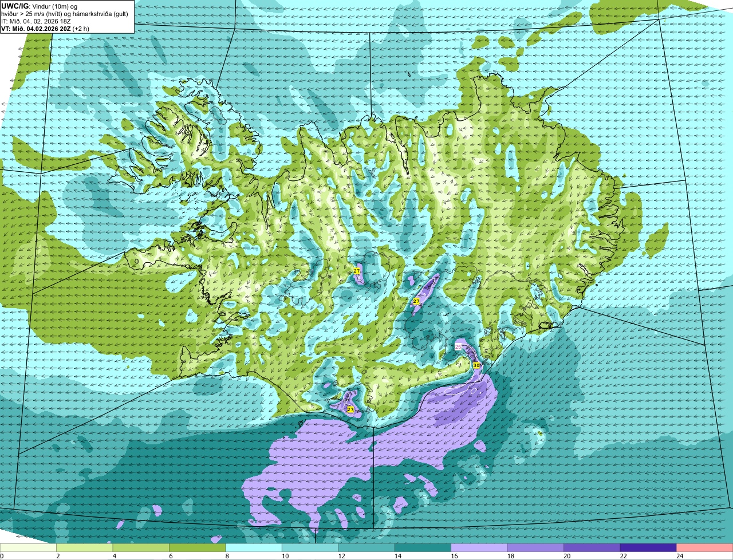Click the yellow 30 max gust marker
Image resolution: width=733 pixels, height=560 pixels.
tap(476, 365)
